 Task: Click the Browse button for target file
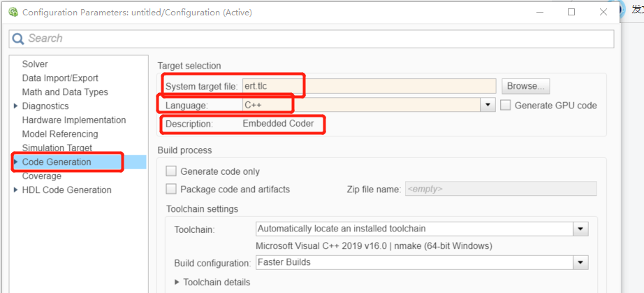coord(526,86)
